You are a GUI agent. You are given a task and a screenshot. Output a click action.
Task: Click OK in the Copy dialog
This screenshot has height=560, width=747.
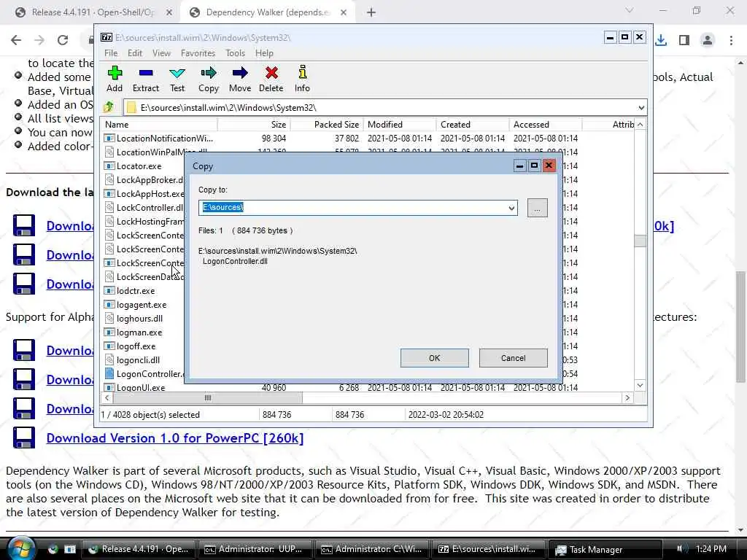[x=435, y=358]
